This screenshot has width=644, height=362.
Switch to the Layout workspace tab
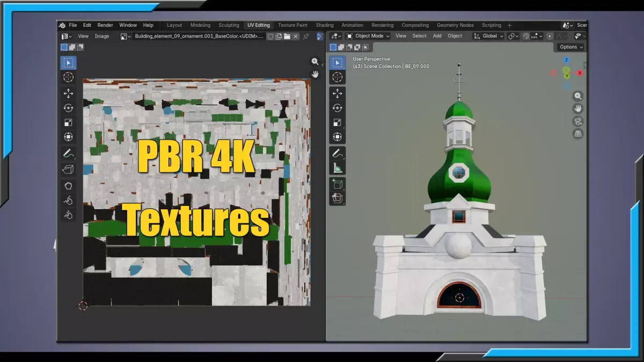(174, 25)
